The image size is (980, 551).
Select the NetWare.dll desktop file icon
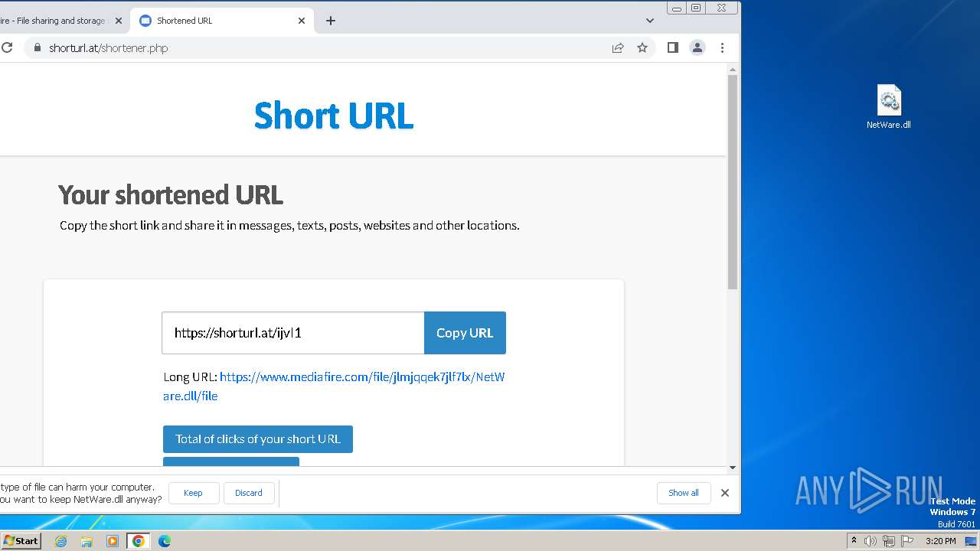pyautogui.click(x=889, y=107)
